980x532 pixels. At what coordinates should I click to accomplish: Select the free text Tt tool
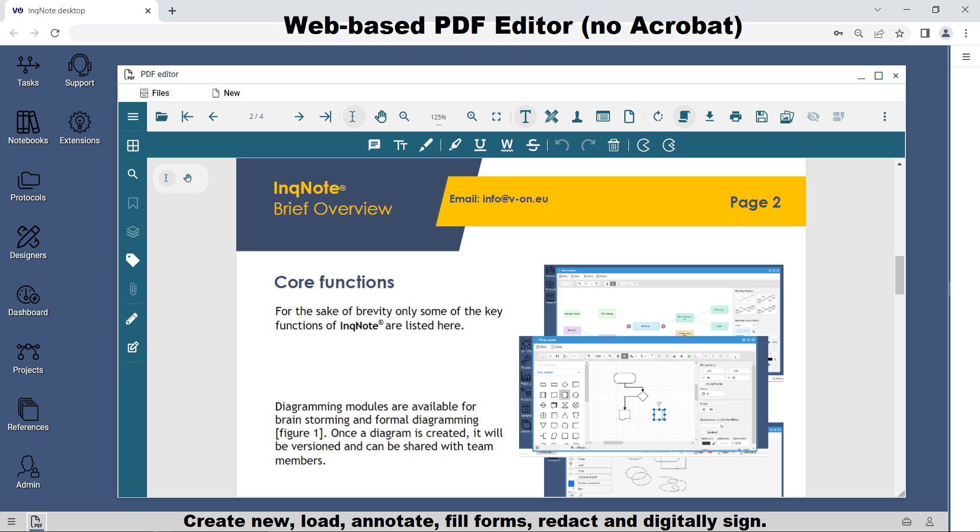tap(401, 145)
